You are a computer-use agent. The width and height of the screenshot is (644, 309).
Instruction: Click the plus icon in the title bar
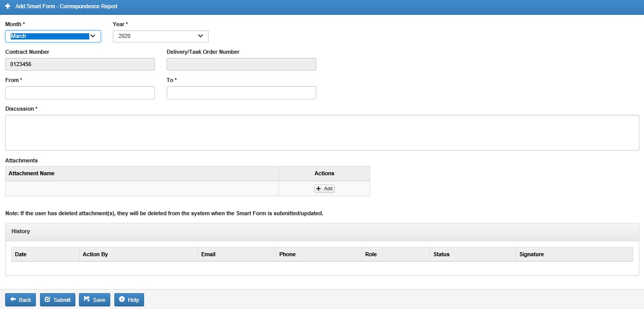[8, 7]
